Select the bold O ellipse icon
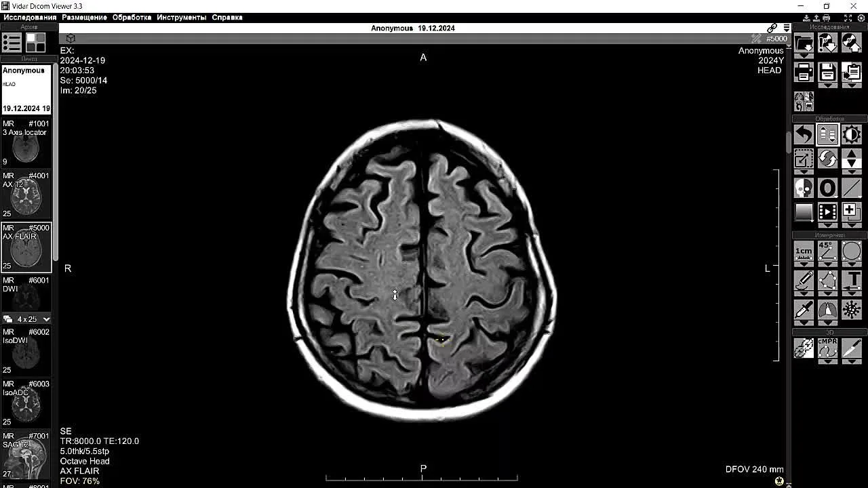Viewport: 868px width, 488px height. [827, 188]
